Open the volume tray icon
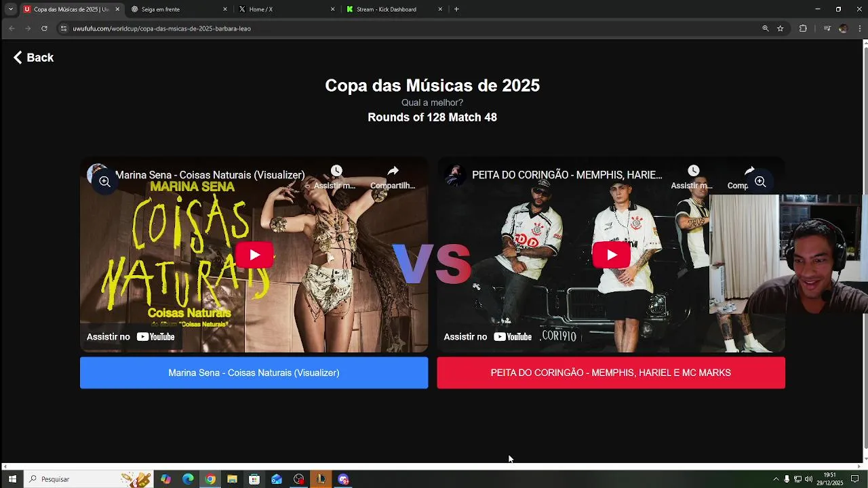This screenshot has height=488, width=868. 808,479
